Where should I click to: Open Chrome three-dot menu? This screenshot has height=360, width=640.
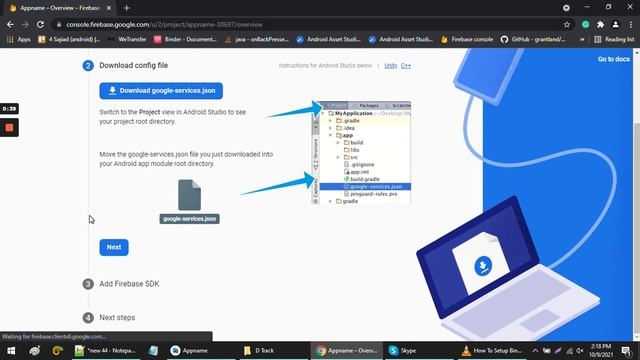click(630, 24)
